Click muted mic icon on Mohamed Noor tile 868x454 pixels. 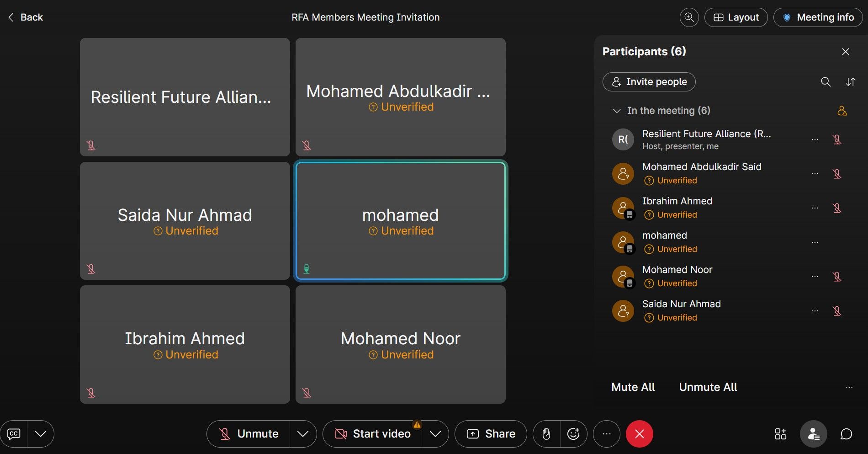click(307, 393)
